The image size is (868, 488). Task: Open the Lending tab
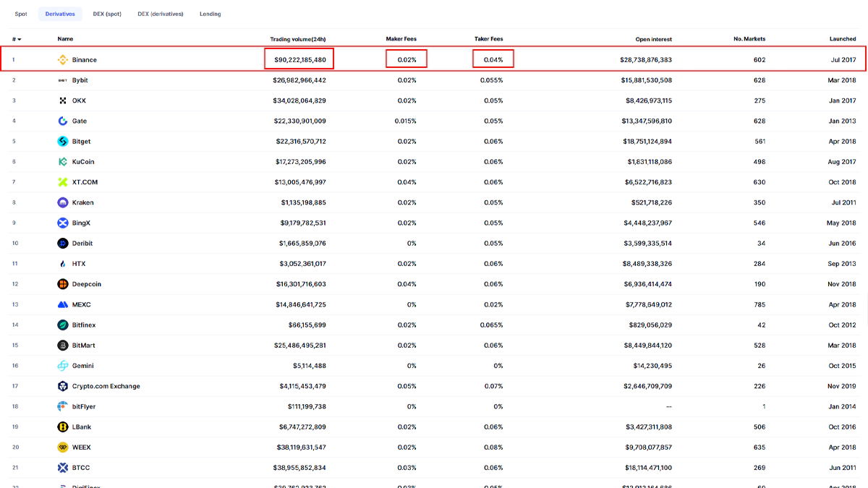tap(210, 14)
